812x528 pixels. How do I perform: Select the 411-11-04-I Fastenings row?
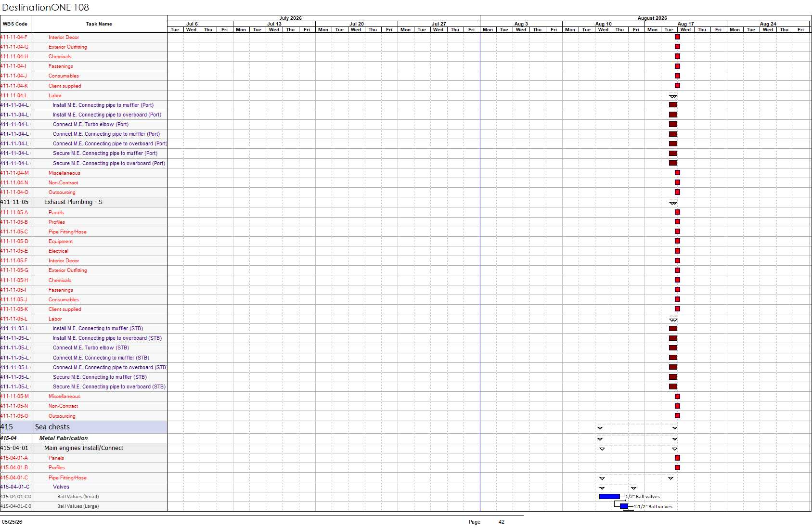pyautogui.click(x=84, y=66)
